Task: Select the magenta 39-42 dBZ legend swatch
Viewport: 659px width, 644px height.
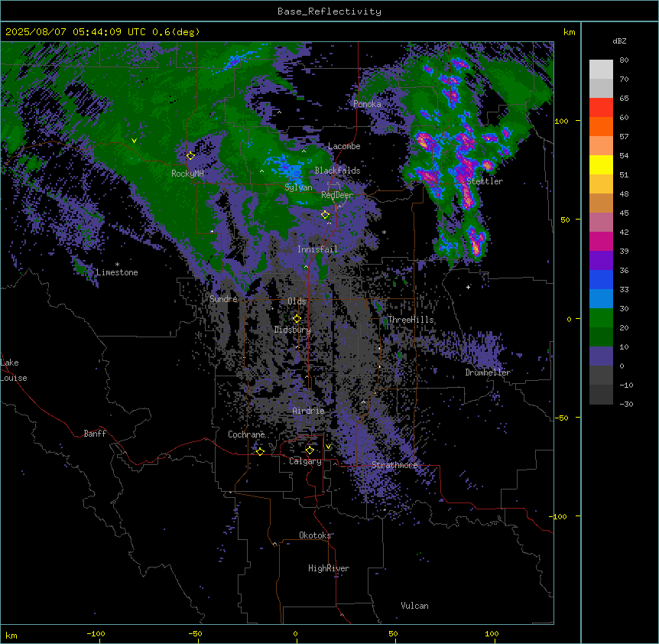Action: point(601,242)
